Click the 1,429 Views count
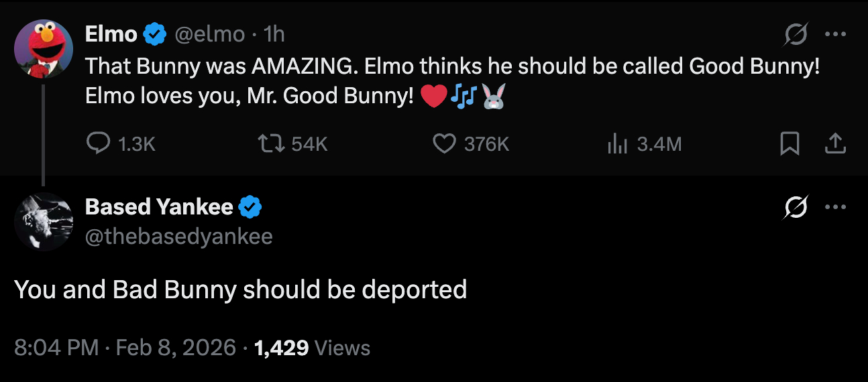 (x=313, y=348)
